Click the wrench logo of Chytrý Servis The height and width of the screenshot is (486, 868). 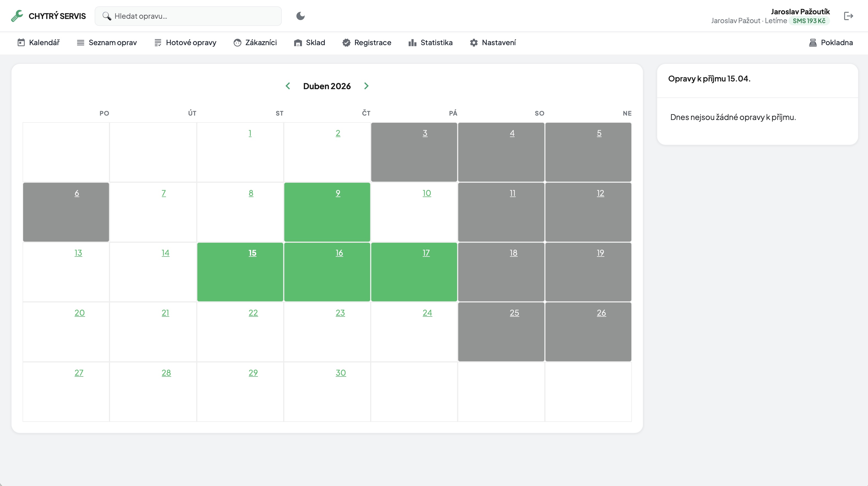17,16
